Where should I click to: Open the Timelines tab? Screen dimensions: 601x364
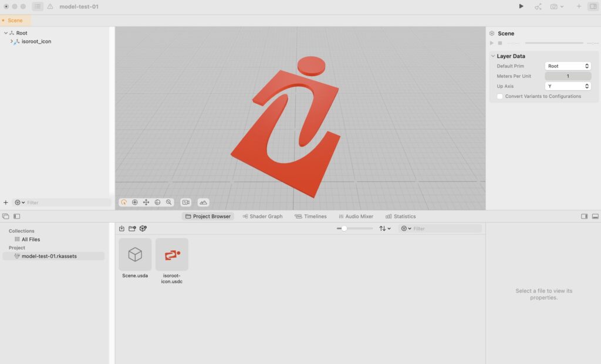pos(311,216)
